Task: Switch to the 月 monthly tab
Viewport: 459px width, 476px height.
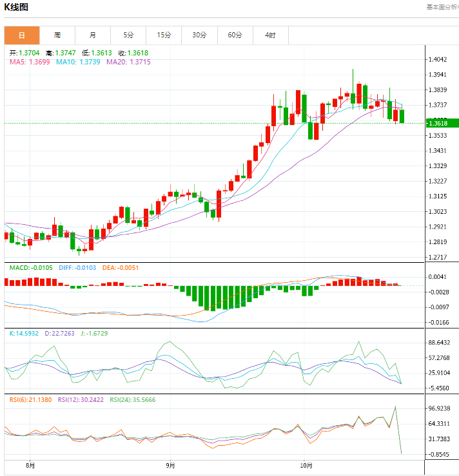Action: point(93,35)
